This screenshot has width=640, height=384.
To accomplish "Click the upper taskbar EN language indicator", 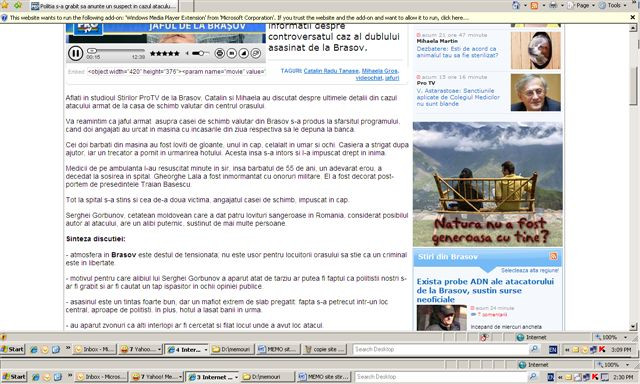I will pos(553,349).
